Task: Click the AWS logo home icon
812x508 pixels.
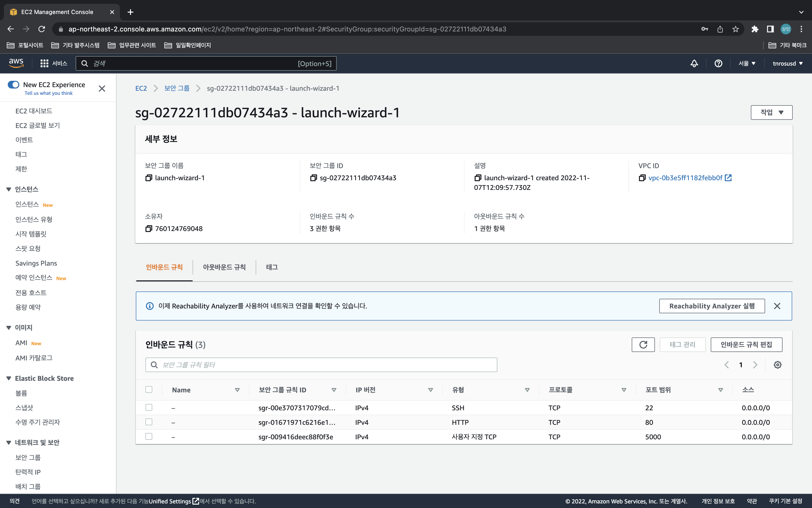Action: (x=16, y=63)
